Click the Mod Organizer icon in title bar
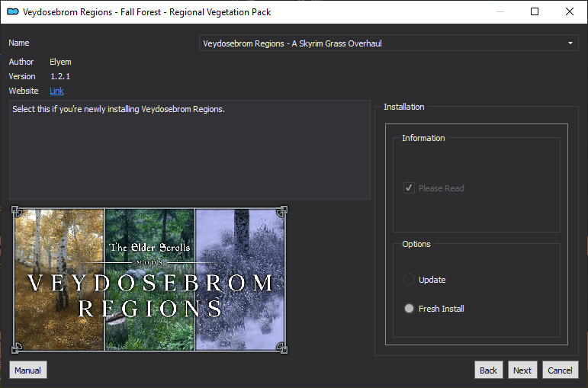 tap(13, 12)
